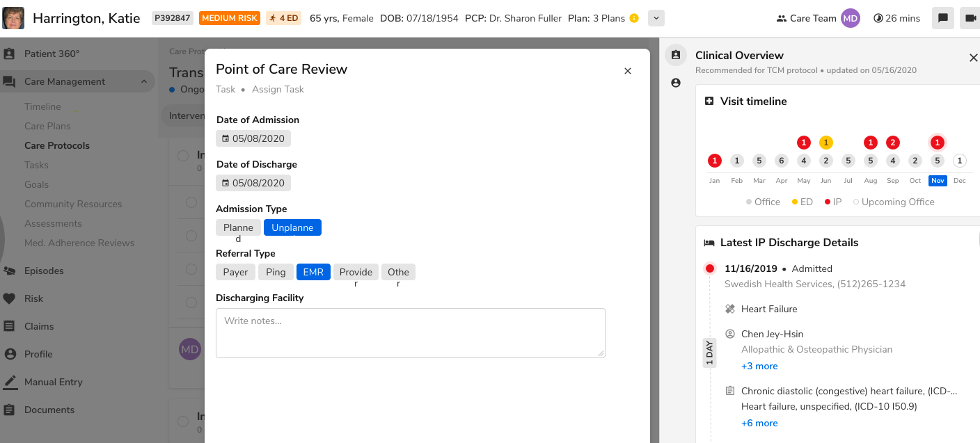The width and height of the screenshot is (980, 443).
Task: Open Tasks menu item
Action: coord(36,165)
